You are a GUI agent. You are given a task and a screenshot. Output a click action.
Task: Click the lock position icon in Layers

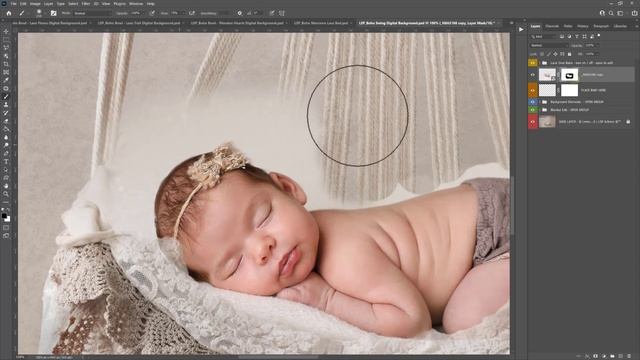coord(555,54)
